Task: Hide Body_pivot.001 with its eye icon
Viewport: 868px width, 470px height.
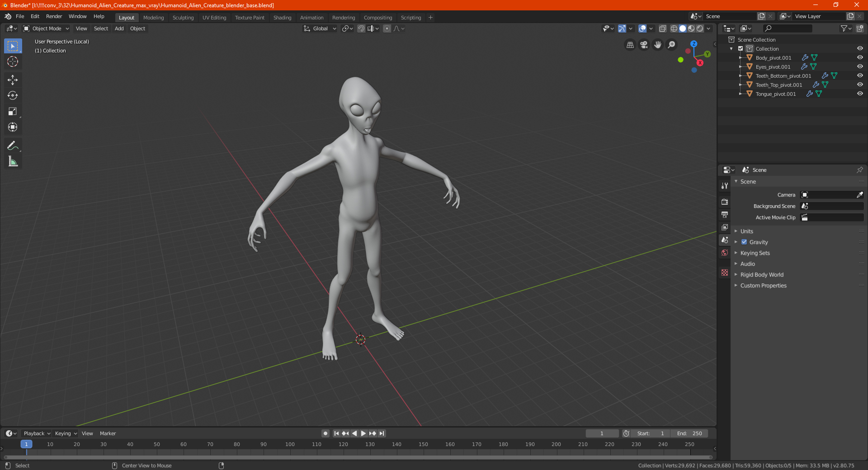Action: 860,57
